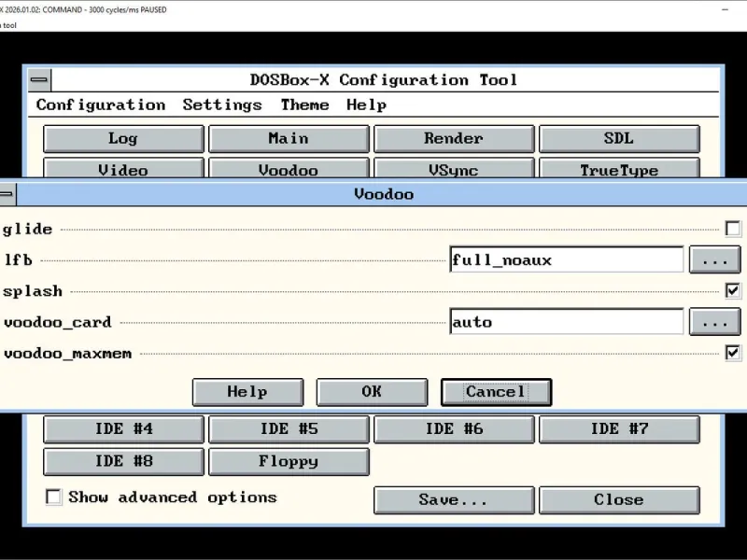Open the IDE #7 section
Screen dimensions: 747x560
tap(619, 429)
